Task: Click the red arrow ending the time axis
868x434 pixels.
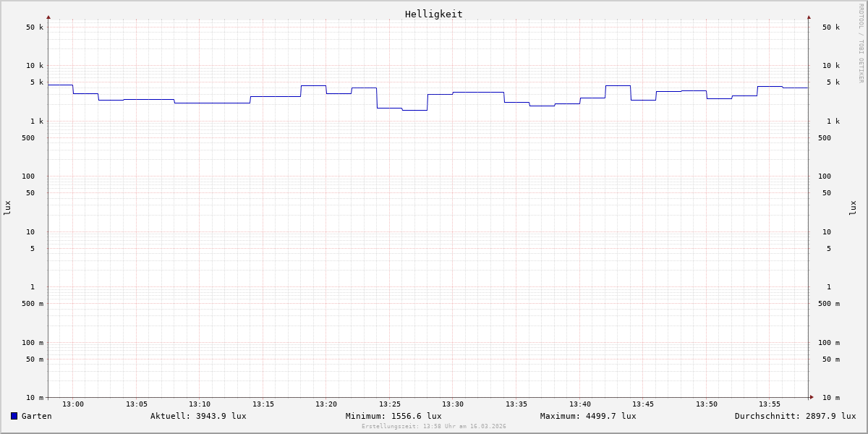Action: coord(812,397)
